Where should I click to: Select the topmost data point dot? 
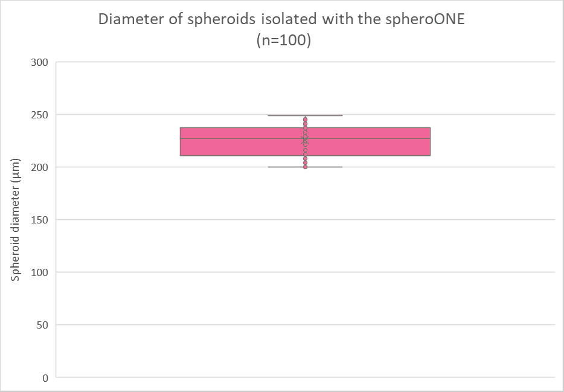point(306,120)
